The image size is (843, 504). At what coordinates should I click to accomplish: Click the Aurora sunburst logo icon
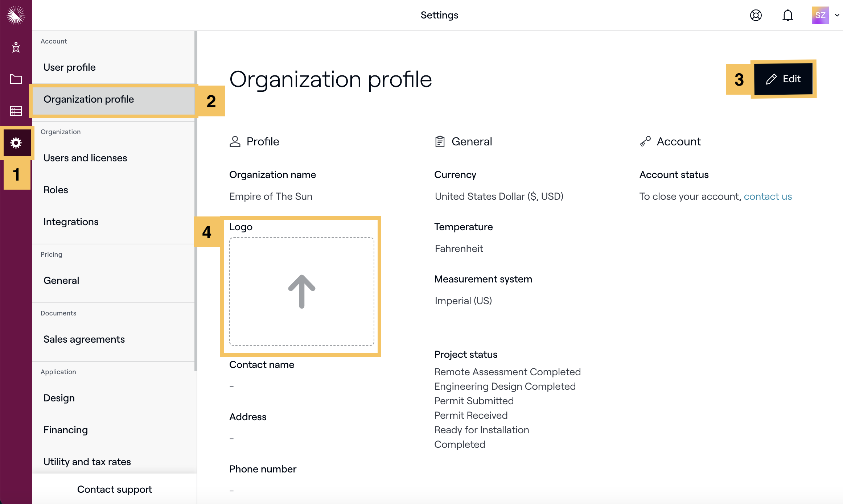coord(16,15)
